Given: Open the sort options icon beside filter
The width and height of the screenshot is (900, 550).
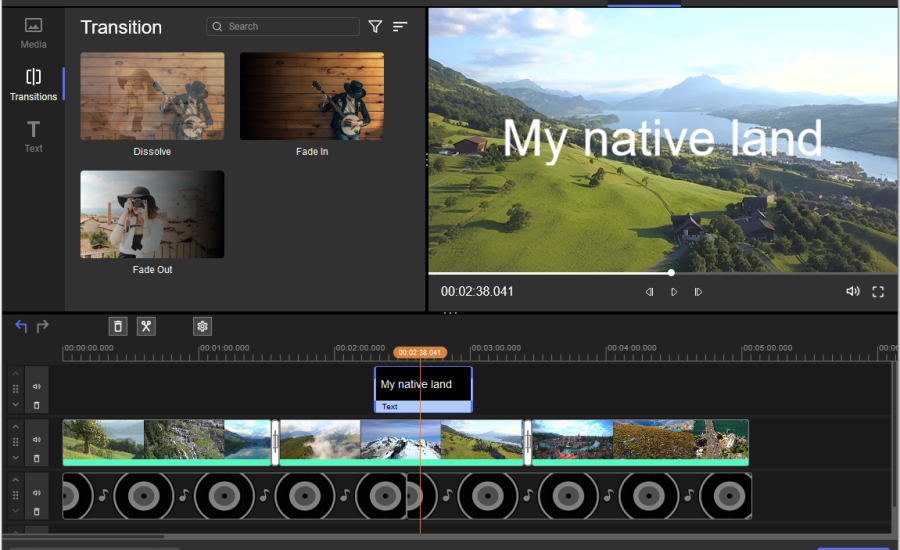Looking at the screenshot, I should click(400, 27).
